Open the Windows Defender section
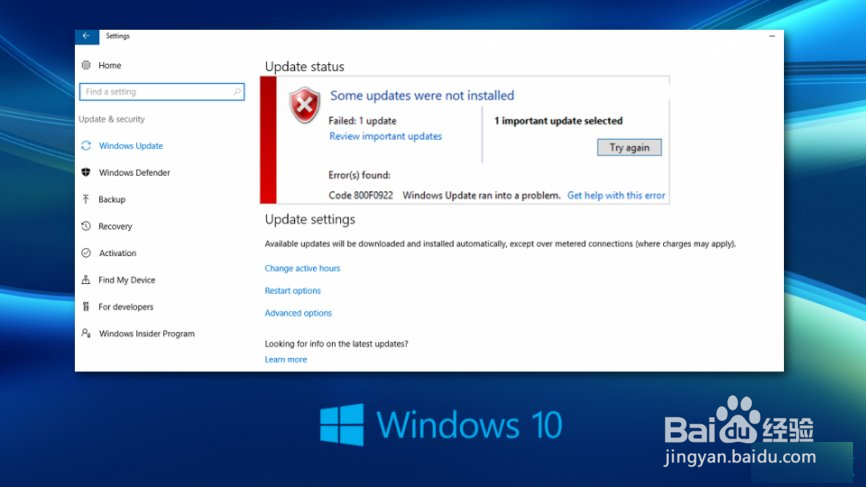This screenshot has height=487, width=866. [135, 172]
